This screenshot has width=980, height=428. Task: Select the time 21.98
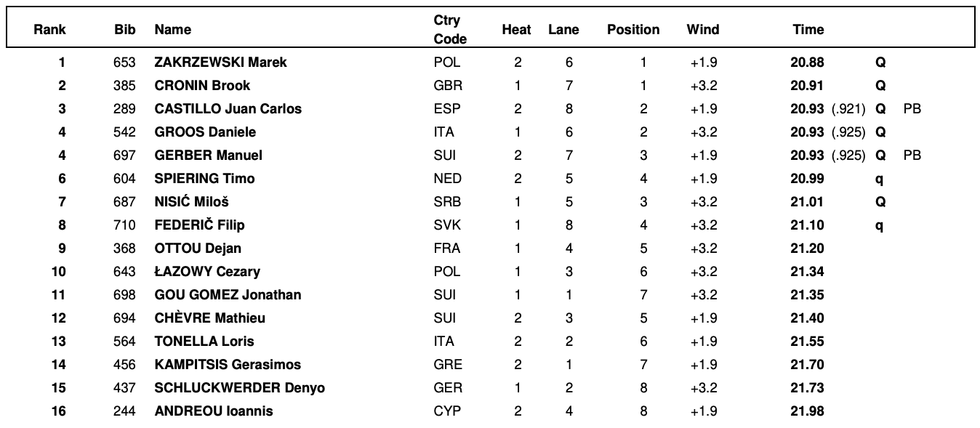pyautogui.click(x=807, y=411)
